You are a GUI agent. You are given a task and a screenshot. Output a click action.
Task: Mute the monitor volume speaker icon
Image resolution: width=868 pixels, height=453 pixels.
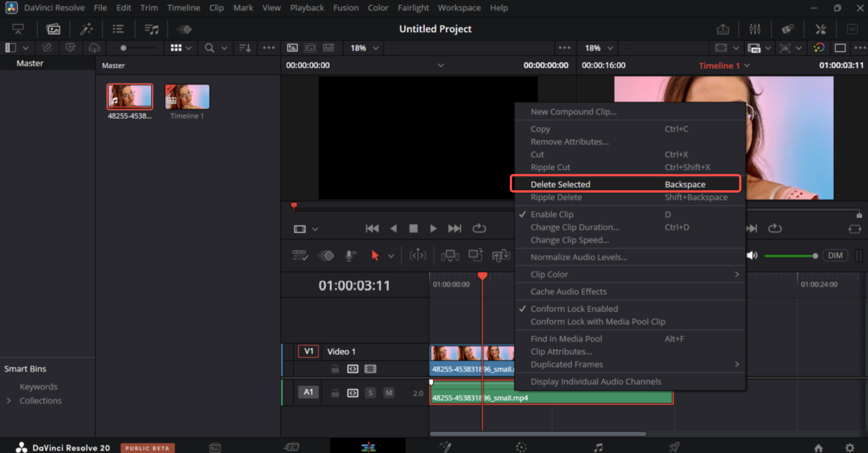(x=752, y=255)
